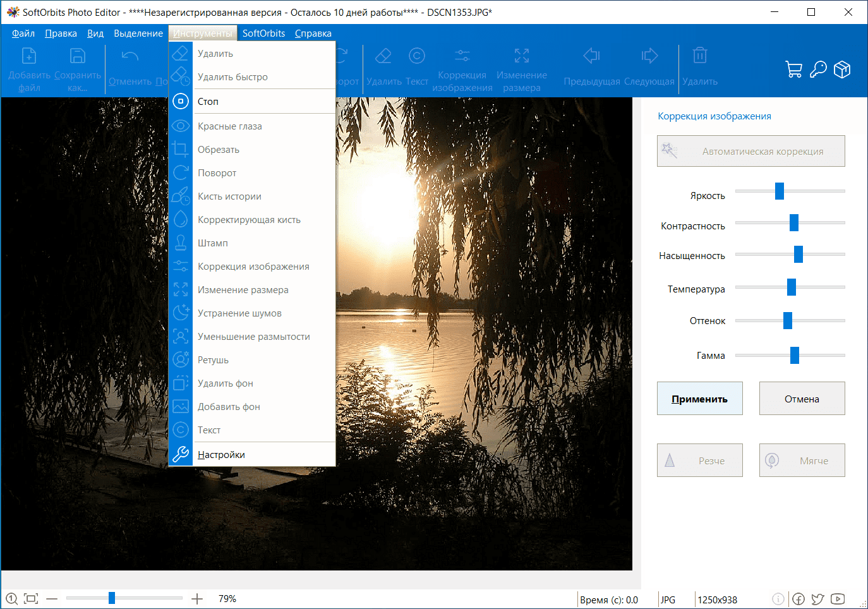Open the Вид menu
Screen dimensions: 868x609
95,33
